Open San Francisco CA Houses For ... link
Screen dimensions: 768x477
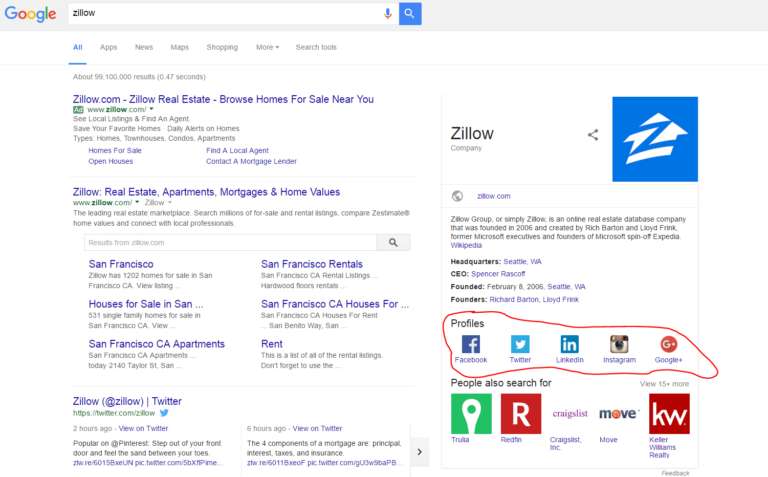[335, 304]
